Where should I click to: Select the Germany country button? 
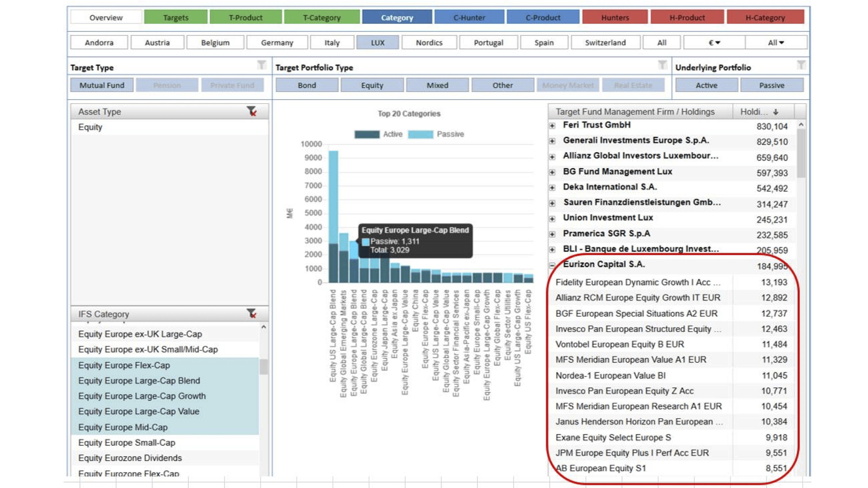[277, 43]
